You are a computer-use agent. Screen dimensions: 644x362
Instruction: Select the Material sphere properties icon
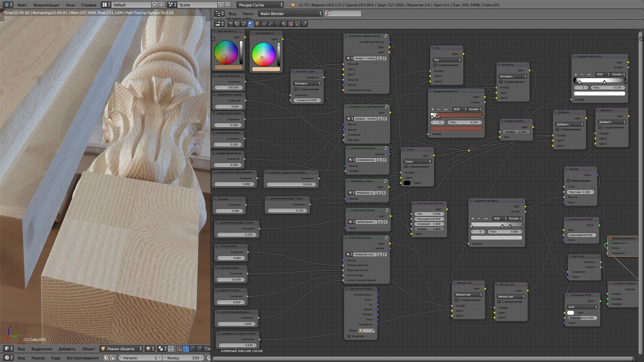point(284,24)
